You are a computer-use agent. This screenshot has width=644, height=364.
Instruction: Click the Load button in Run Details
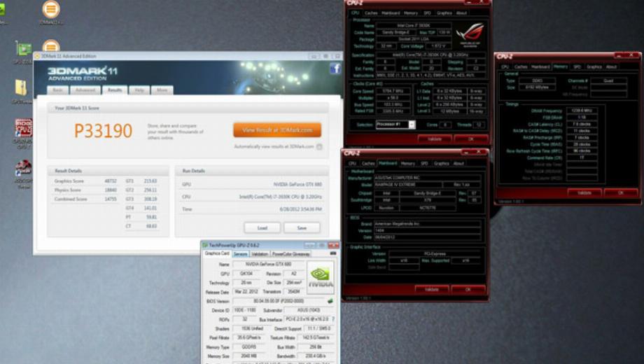pos(262,227)
